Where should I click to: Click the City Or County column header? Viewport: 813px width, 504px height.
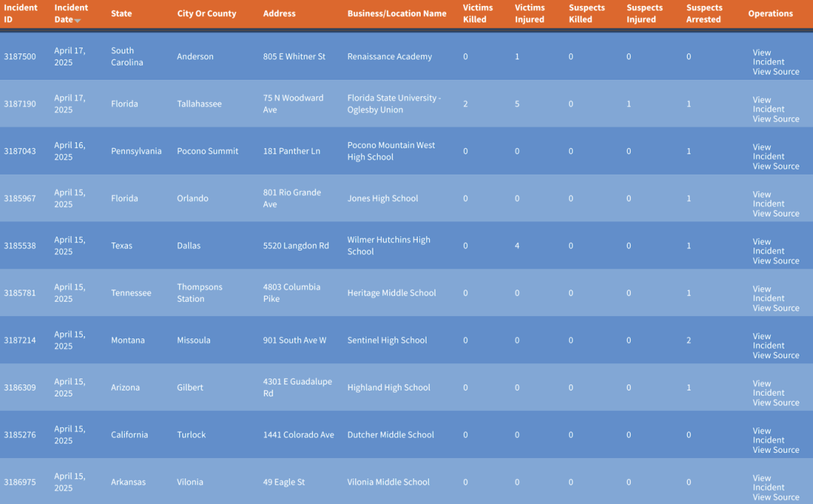(206, 14)
